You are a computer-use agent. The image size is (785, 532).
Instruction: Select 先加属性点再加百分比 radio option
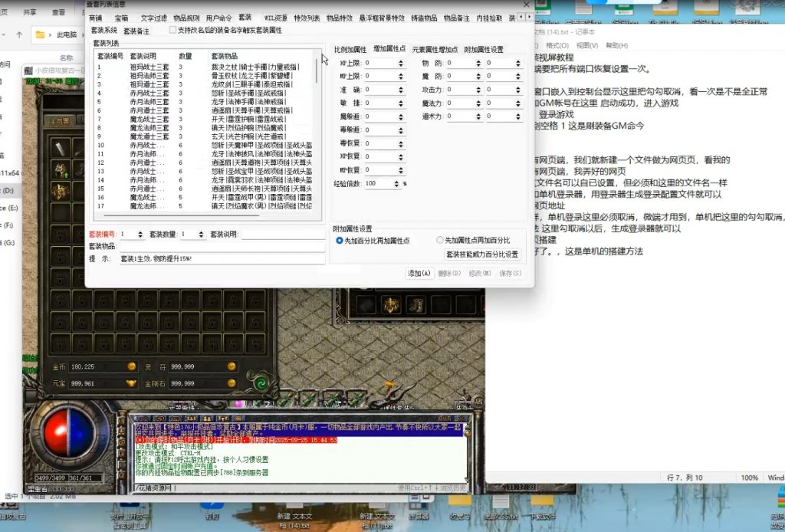pos(439,240)
